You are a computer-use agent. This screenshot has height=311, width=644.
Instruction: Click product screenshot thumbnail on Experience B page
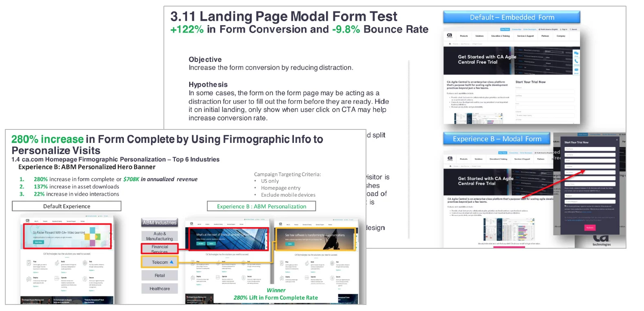click(x=509, y=229)
